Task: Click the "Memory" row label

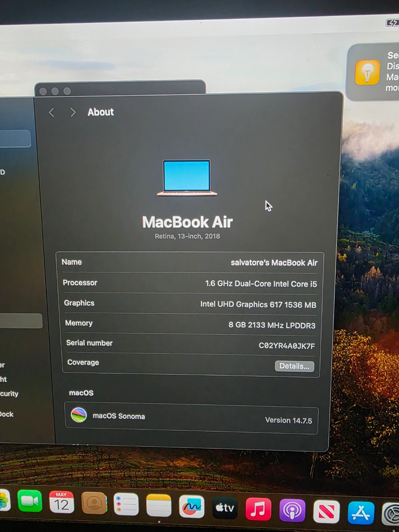Action: tap(79, 323)
